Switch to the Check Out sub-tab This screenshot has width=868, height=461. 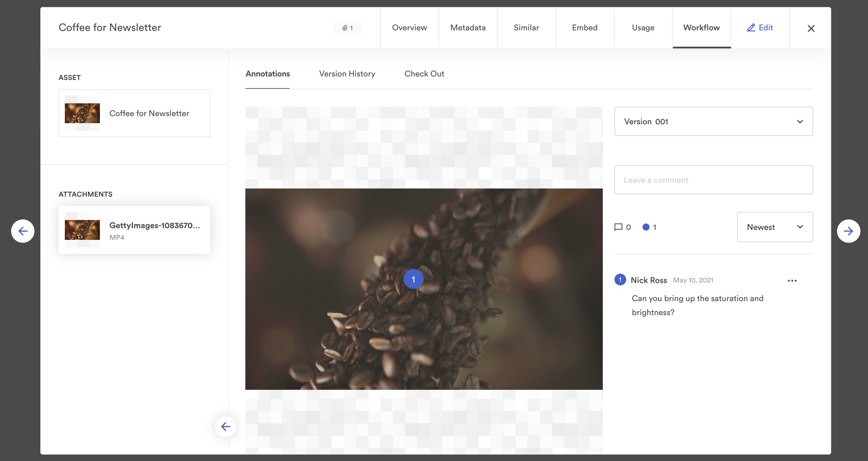pyautogui.click(x=424, y=74)
